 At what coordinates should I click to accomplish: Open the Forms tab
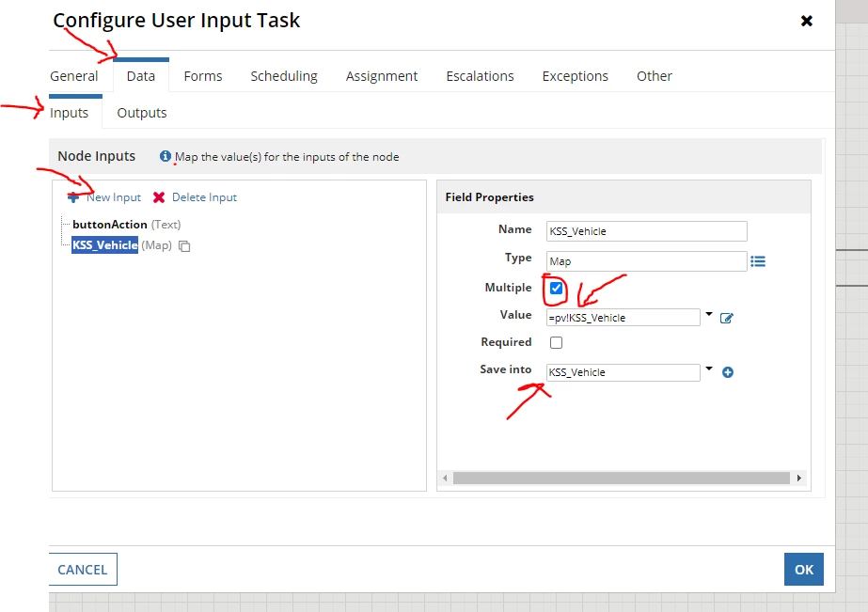202,76
